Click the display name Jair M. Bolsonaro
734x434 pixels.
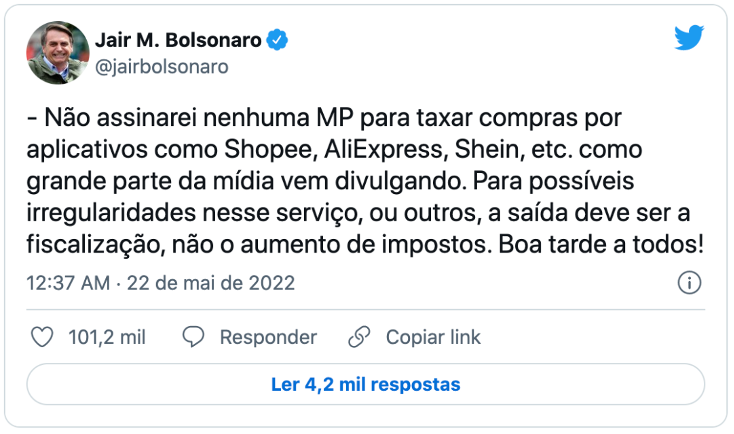click(x=178, y=40)
